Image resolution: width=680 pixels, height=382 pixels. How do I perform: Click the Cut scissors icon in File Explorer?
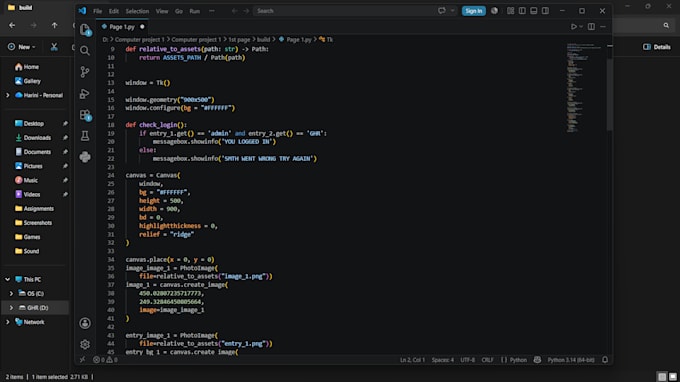(x=54, y=47)
